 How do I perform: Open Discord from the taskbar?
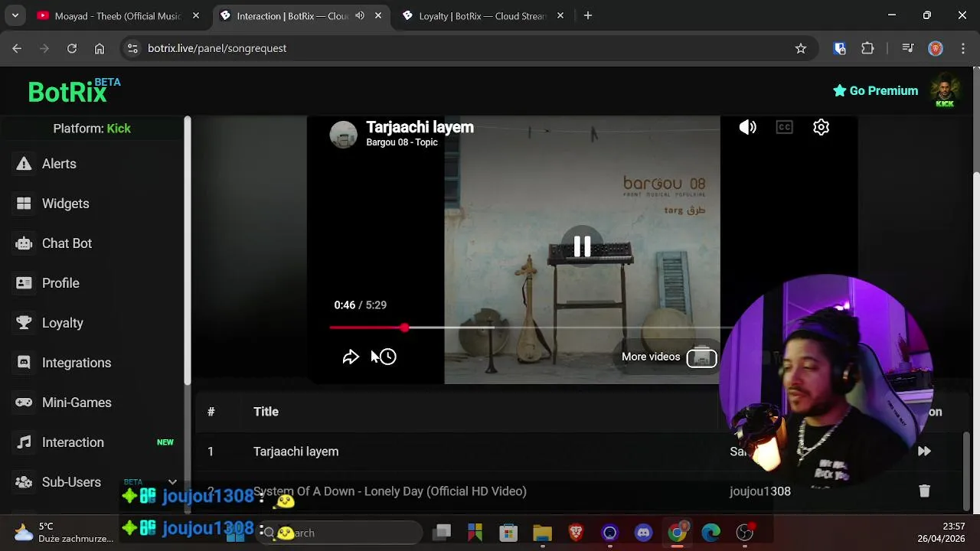643,533
